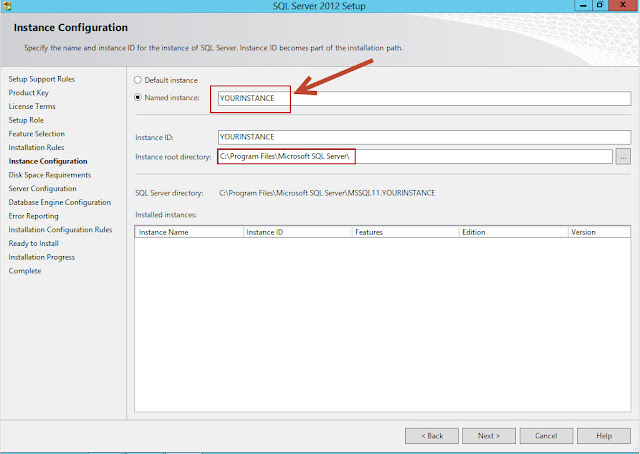Select the Named instance radio button
This screenshot has width=640, height=454.
[x=138, y=97]
